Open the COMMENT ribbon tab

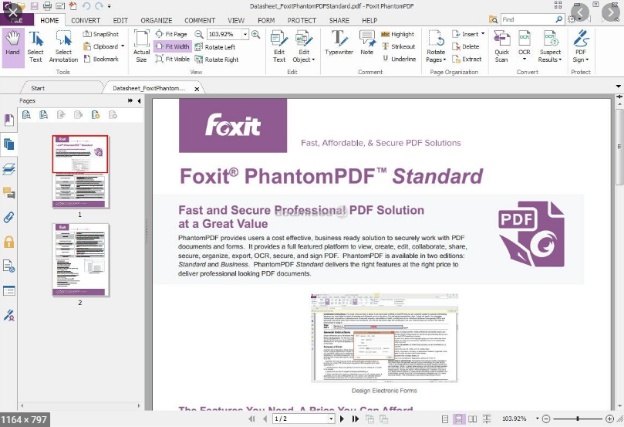(200, 20)
